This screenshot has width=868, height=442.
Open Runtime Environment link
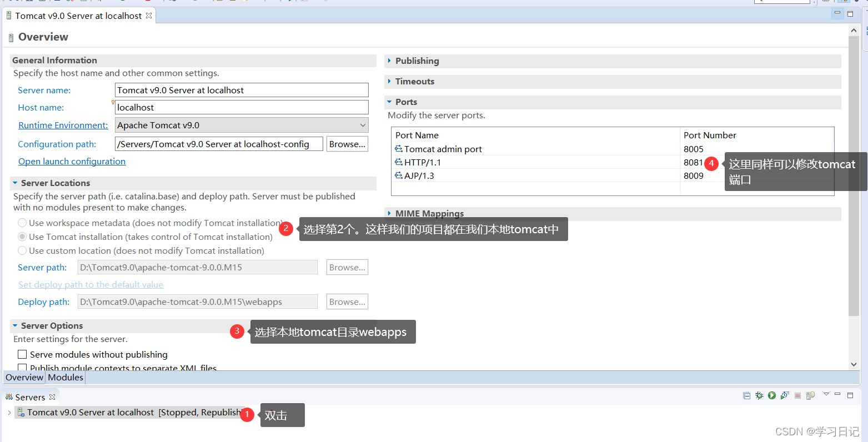click(x=63, y=125)
